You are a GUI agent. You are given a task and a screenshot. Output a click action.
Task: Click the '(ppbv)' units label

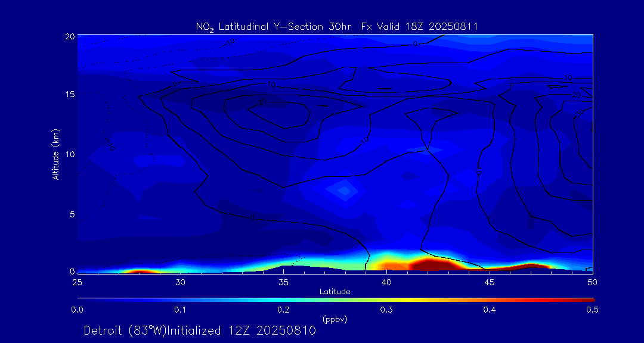(335, 320)
